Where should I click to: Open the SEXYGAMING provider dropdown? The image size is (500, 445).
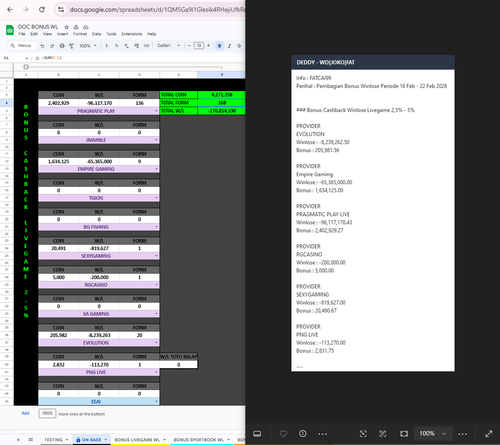click(x=156, y=256)
